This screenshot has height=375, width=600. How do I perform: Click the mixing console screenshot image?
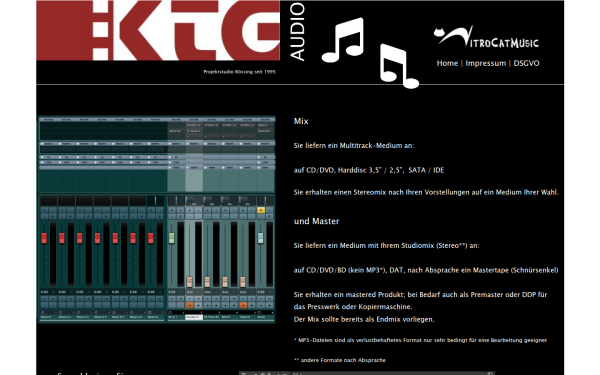click(157, 219)
